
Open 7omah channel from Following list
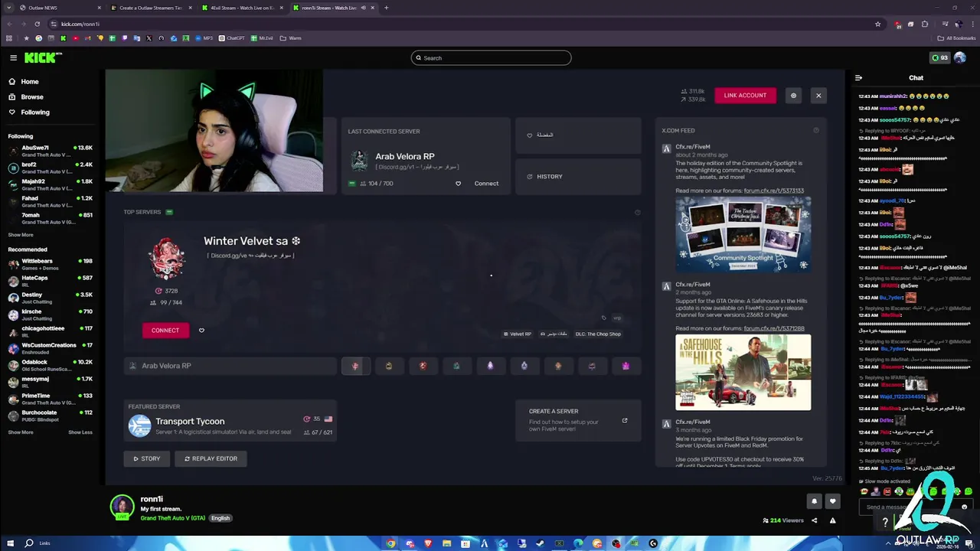50,218
